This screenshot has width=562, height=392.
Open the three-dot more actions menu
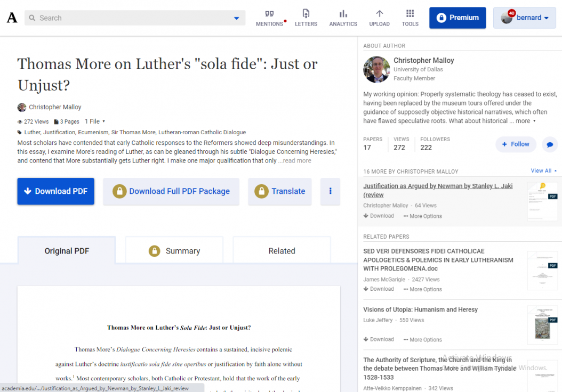pos(330,191)
